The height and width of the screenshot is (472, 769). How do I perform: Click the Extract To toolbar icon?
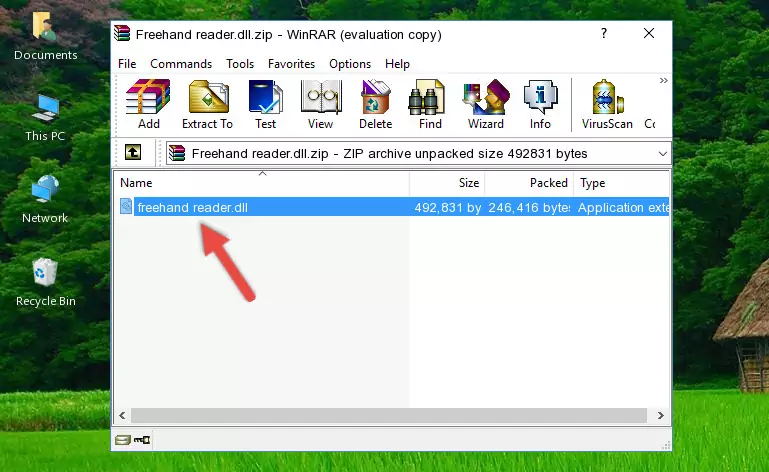pos(207,104)
